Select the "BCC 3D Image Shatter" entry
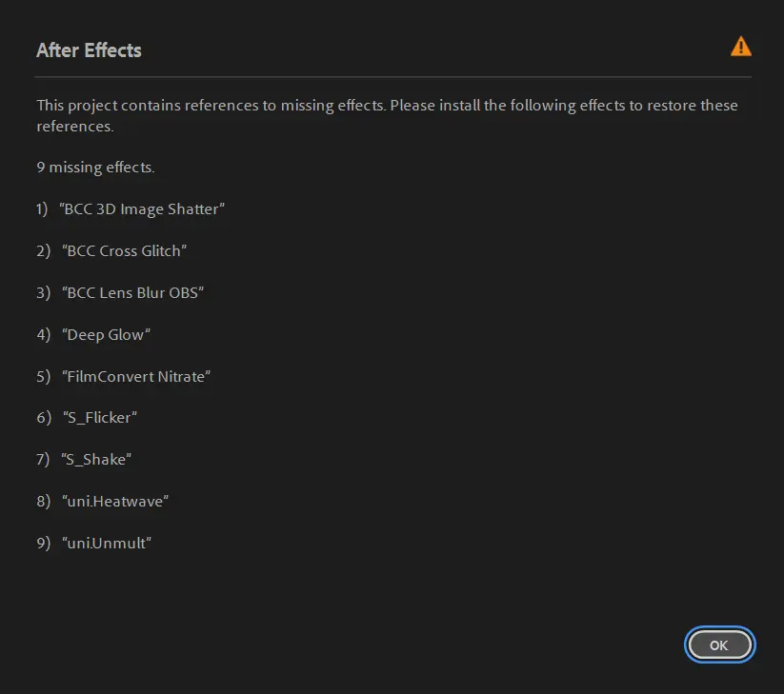 coord(142,209)
